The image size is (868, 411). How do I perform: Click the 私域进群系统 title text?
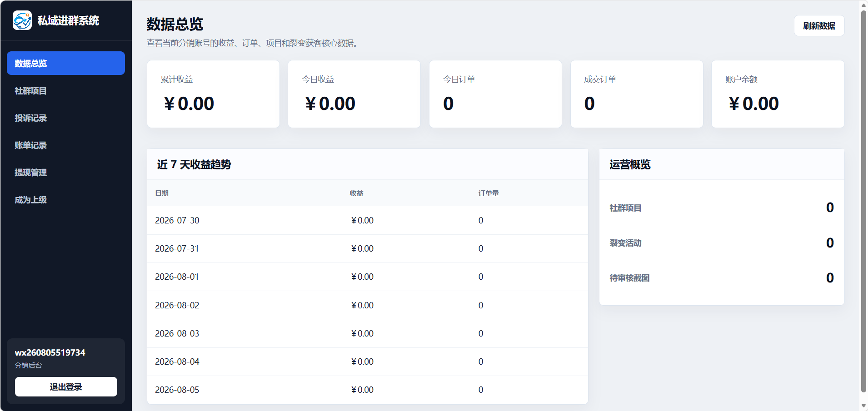[x=68, y=20]
